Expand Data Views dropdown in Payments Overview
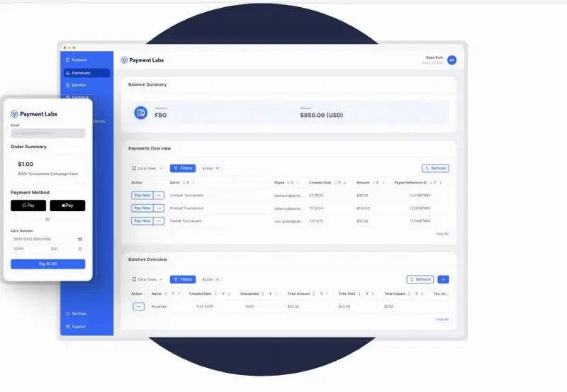Image resolution: width=567 pixels, height=392 pixels. pyautogui.click(x=147, y=168)
